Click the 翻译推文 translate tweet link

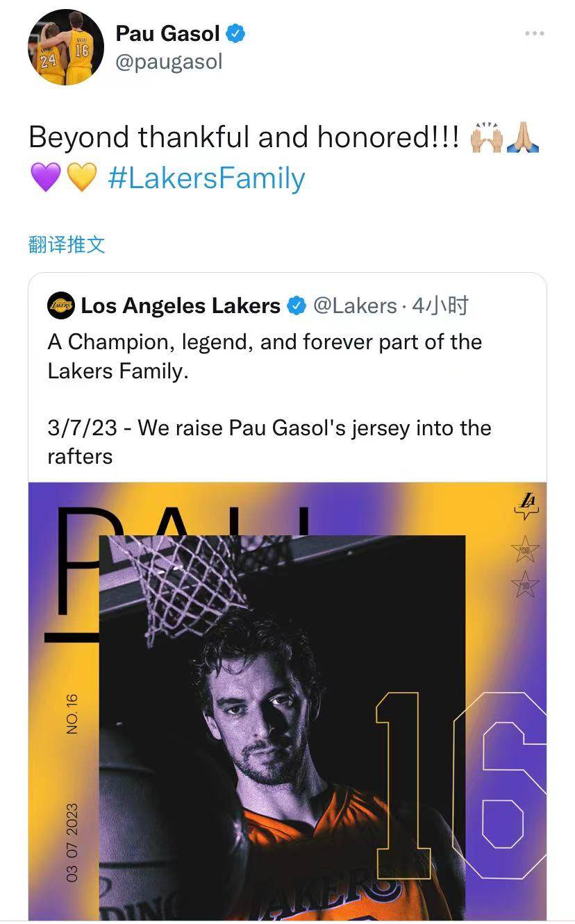(x=67, y=244)
